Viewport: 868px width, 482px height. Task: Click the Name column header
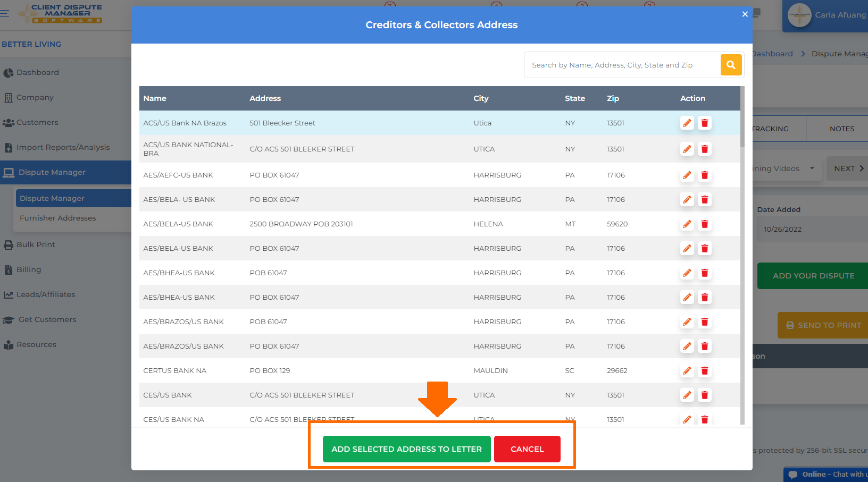click(155, 98)
